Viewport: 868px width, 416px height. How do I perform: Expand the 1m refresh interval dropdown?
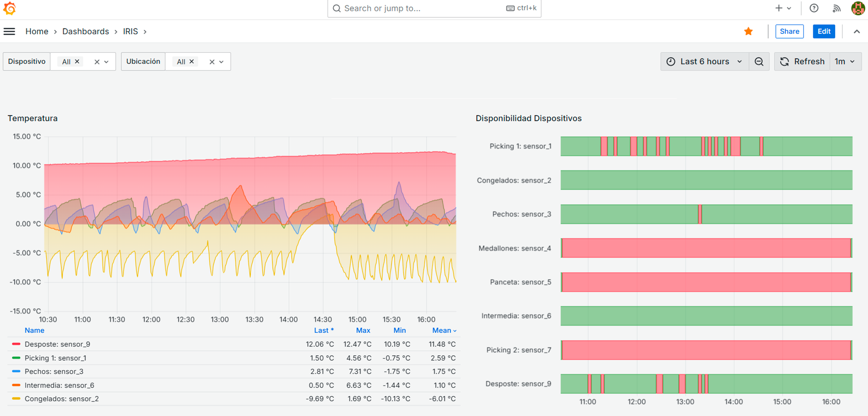[845, 62]
